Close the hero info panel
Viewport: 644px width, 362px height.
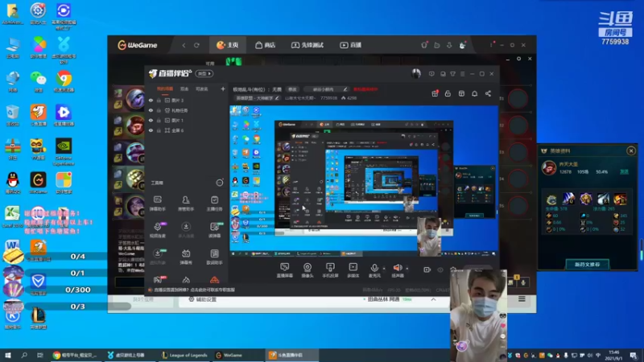pyautogui.click(x=631, y=151)
